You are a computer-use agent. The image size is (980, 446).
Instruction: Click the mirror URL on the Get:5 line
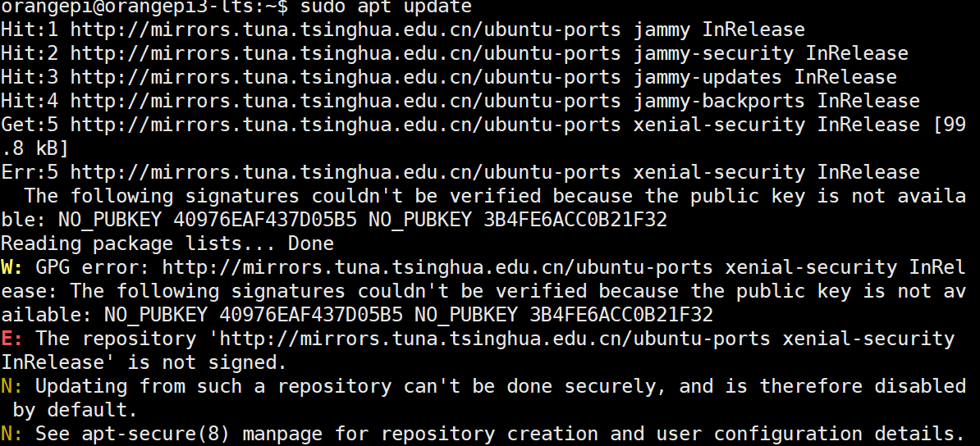pyautogui.click(x=346, y=125)
